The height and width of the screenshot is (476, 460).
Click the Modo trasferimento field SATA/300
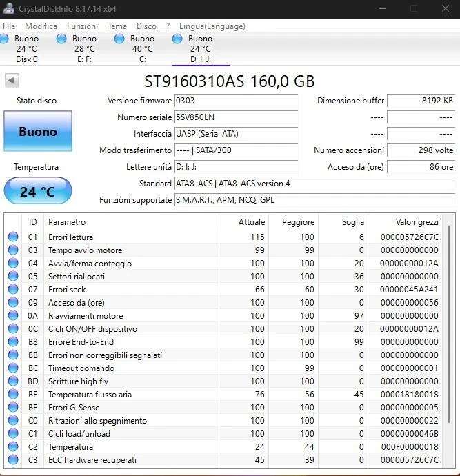point(236,150)
